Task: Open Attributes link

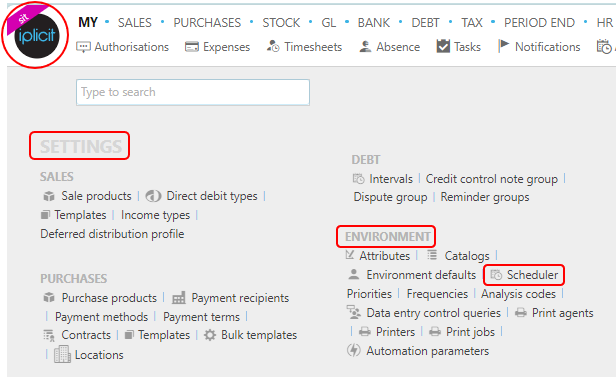Action: pyautogui.click(x=385, y=256)
